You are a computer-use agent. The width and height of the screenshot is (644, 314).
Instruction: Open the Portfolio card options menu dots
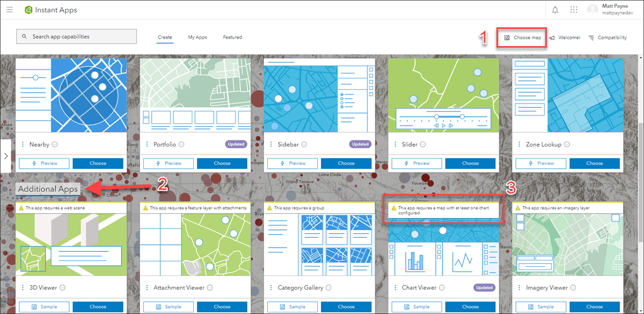147,144
